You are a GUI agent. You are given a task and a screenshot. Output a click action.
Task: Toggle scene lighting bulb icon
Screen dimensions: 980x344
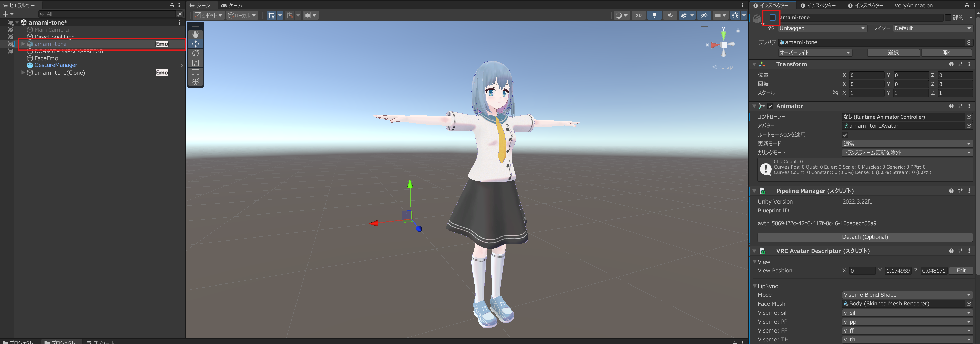[x=654, y=15]
